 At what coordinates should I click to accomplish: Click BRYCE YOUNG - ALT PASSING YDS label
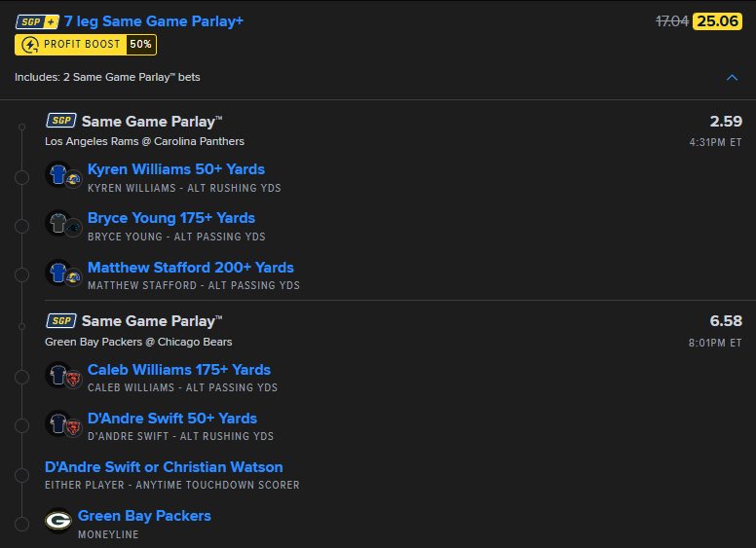pyautogui.click(x=176, y=237)
